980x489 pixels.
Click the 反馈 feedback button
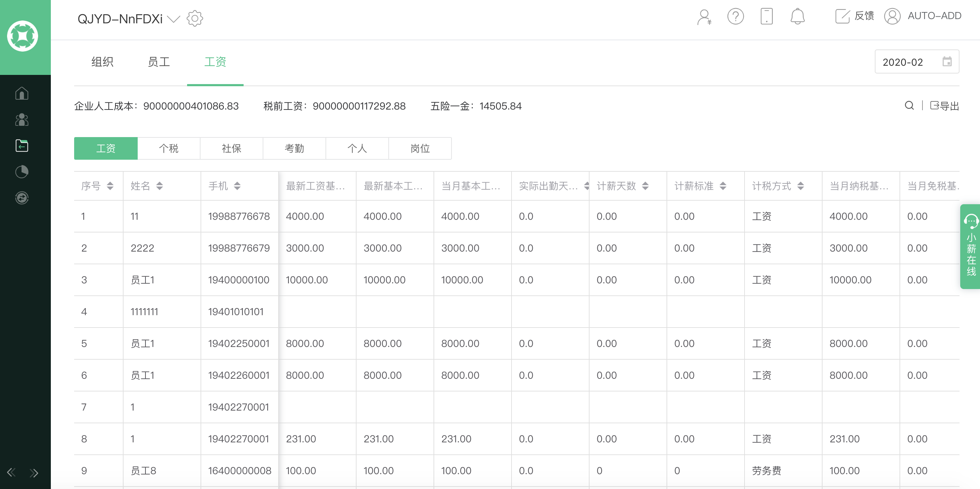point(854,16)
